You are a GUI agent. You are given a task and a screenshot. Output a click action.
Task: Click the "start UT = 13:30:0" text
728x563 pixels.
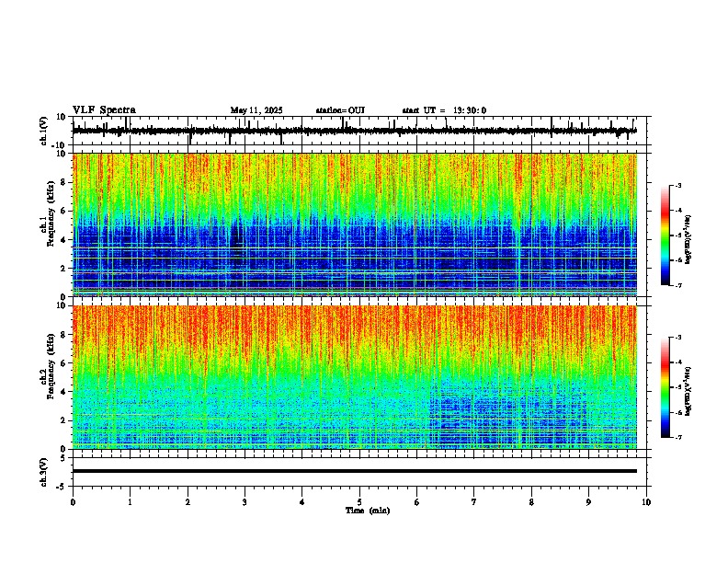(444, 110)
